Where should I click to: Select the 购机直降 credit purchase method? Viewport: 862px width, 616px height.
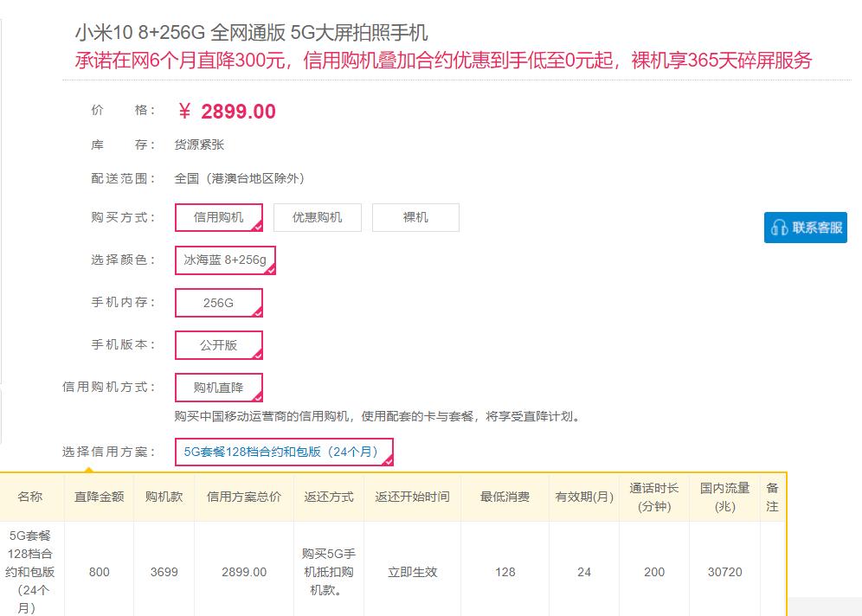click(217, 387)
